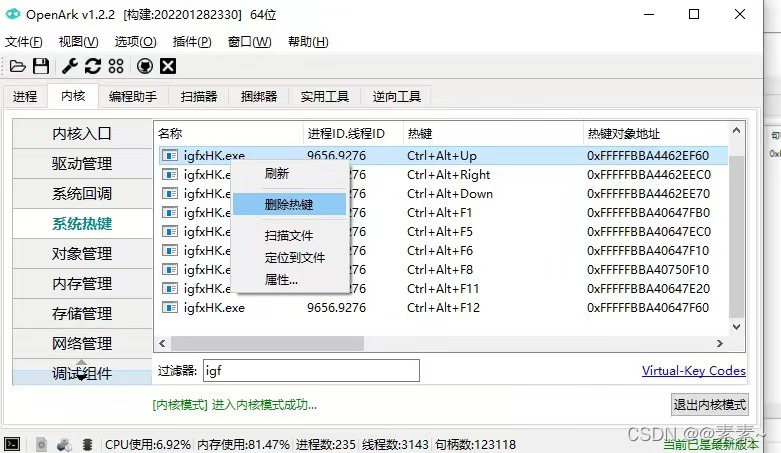Open the Virtual-Key Codes link
This screenshot has height=453, width=781.
(694, 371)
